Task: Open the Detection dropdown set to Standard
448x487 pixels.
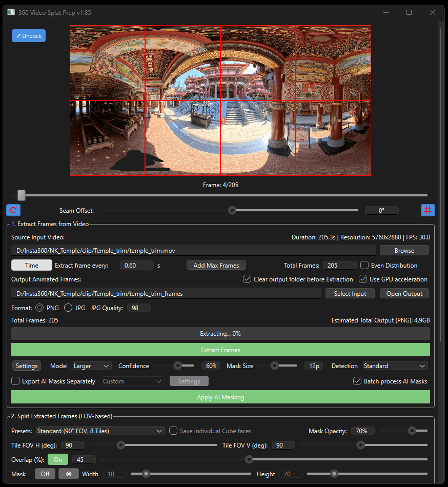Action: point(395,366)
